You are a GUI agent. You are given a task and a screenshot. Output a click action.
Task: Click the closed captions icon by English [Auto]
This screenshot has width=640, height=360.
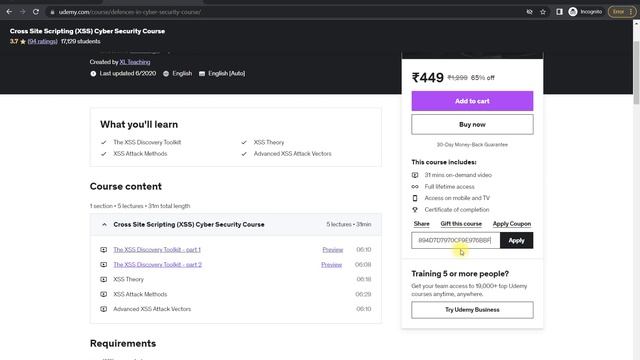pyautogui.click(x=202, y=74)
